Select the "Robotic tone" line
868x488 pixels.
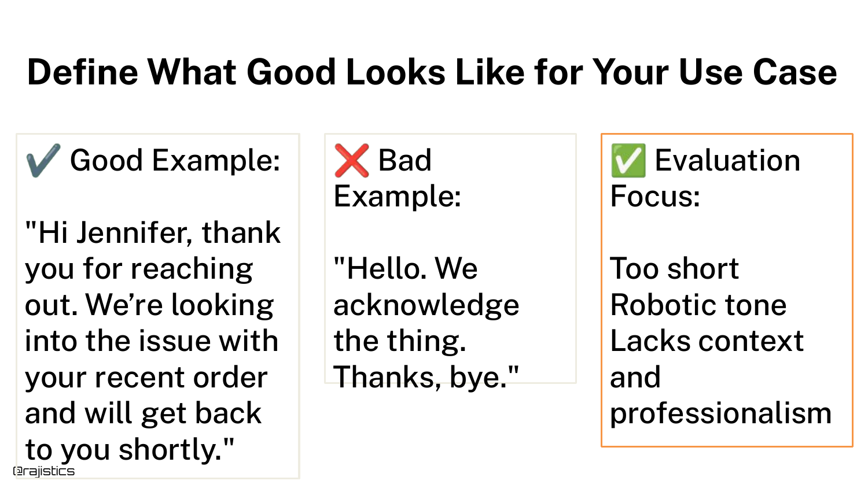(698, 305)
